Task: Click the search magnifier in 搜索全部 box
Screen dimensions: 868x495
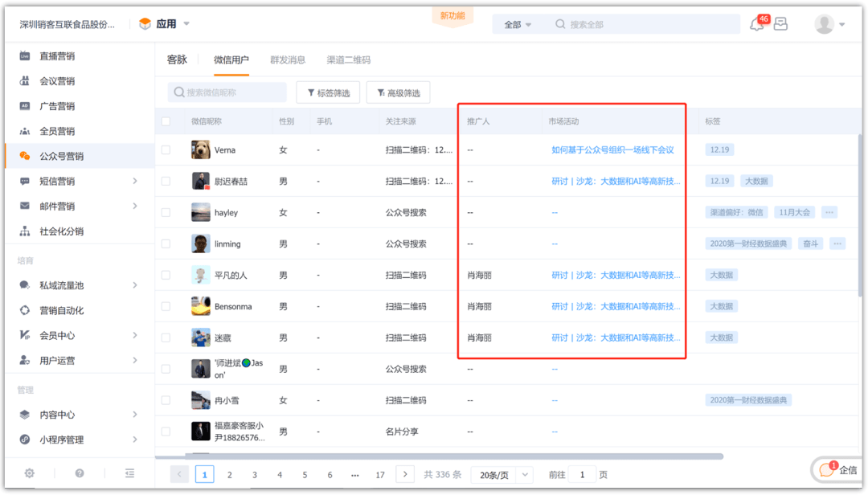Action: (x=560, y=24)
